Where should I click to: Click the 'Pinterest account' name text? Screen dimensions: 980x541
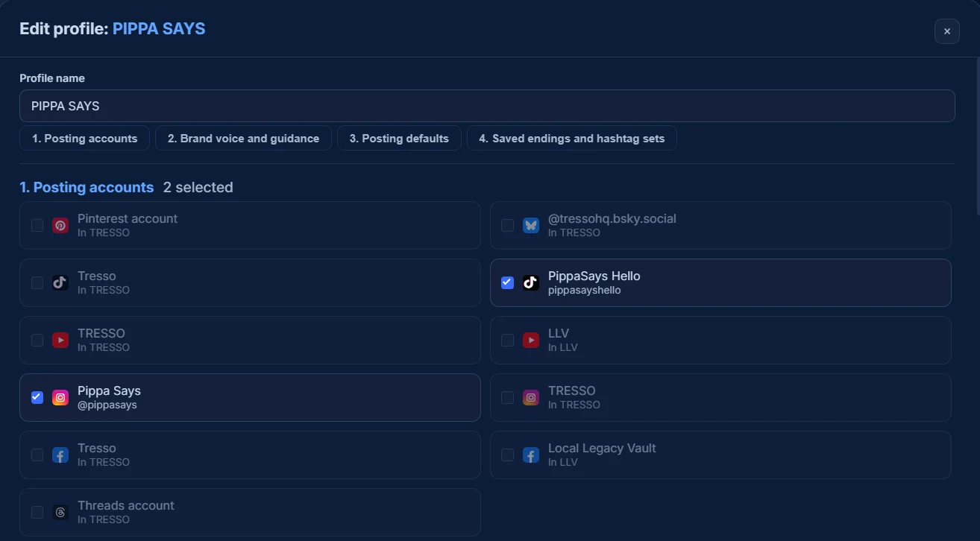point(128,218)
